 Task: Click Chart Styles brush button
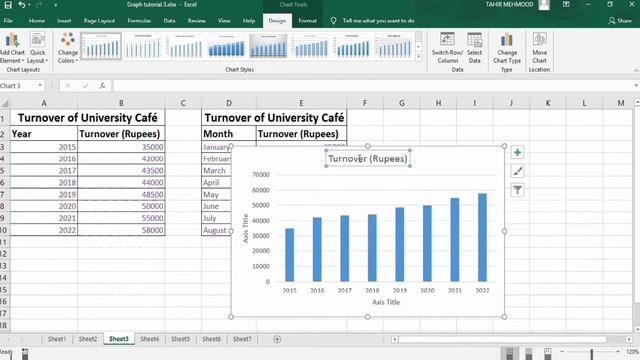[517, 171]
